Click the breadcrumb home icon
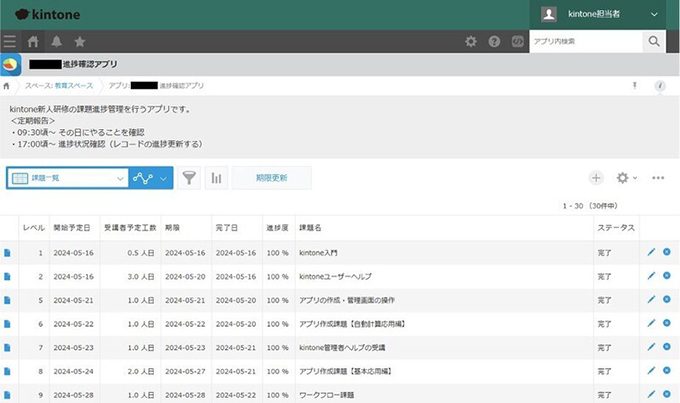 (7, 86)
